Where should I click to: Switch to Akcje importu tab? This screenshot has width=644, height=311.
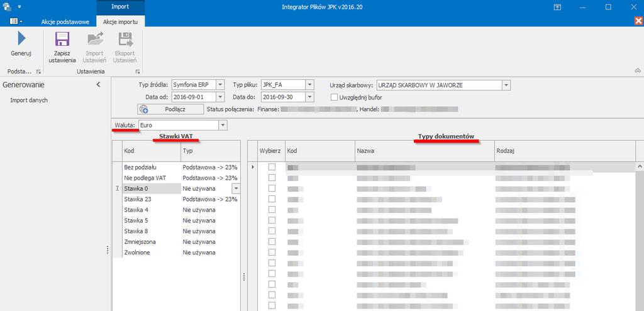[120, 22]
